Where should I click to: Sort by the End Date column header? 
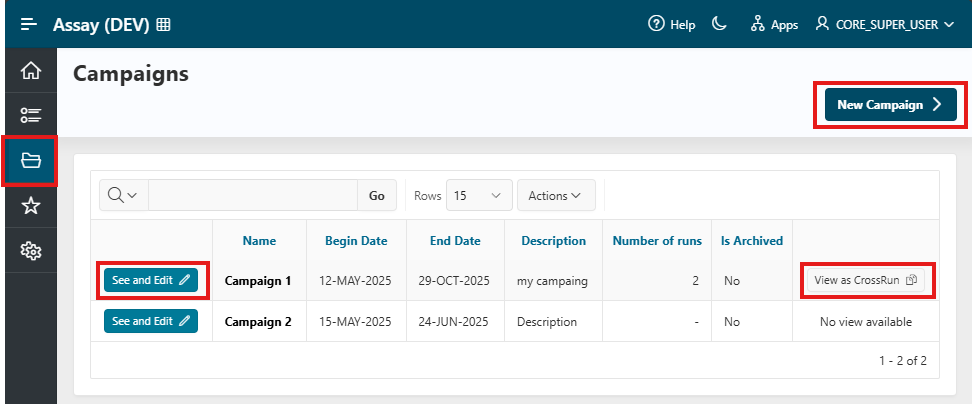[455, 240]
